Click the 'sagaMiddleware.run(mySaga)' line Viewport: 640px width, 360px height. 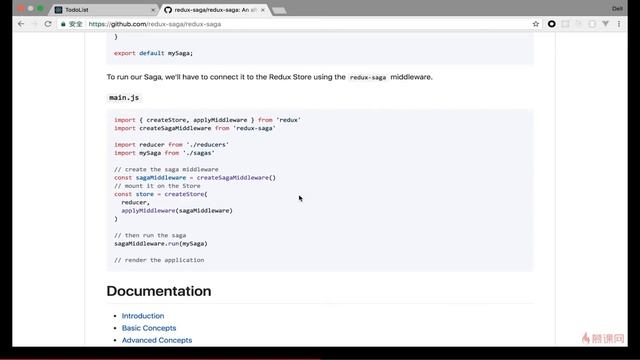[x=161, y=244]
